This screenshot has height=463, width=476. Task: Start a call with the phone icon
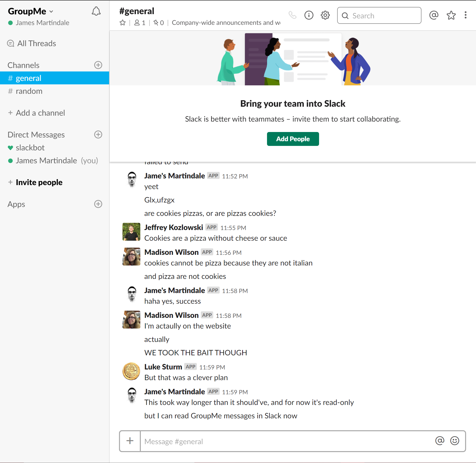tap(293, 15)
